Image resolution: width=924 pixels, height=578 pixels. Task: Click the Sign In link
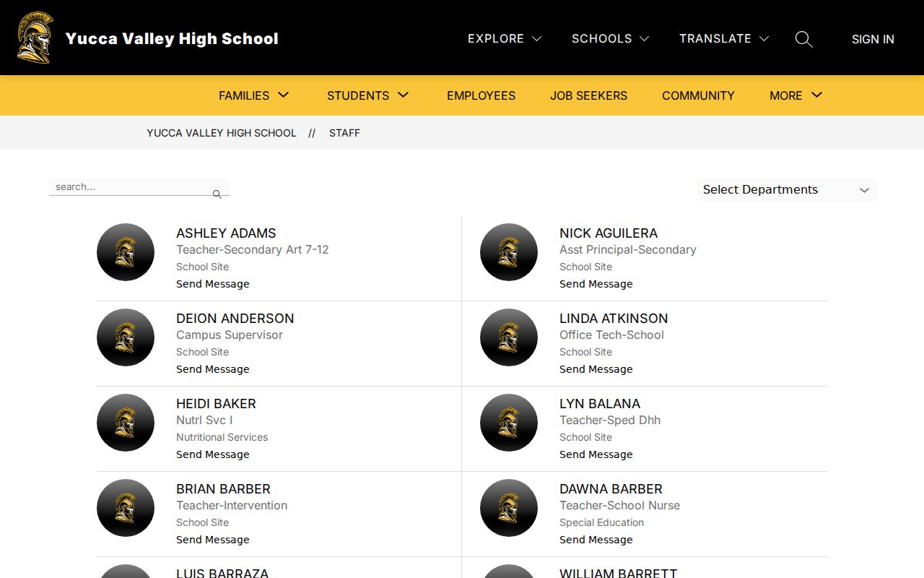(873, 39)
